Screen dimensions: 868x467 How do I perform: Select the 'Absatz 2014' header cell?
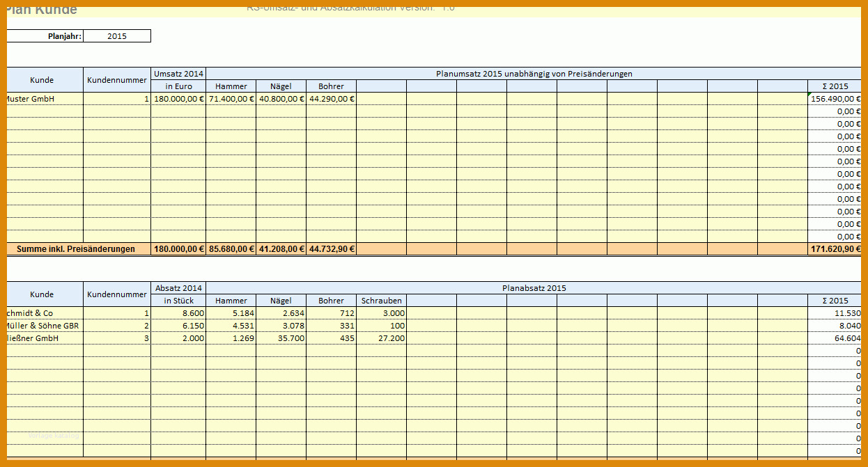tap(178, 287)
